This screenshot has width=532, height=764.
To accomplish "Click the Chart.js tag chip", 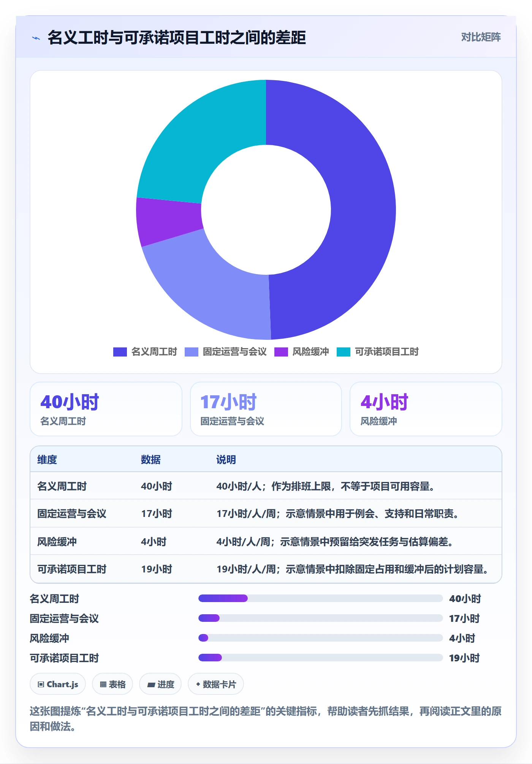I will click(58, 684).
